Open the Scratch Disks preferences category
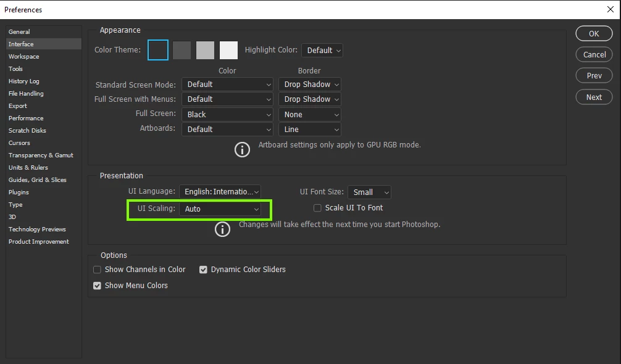 point(44,131)
